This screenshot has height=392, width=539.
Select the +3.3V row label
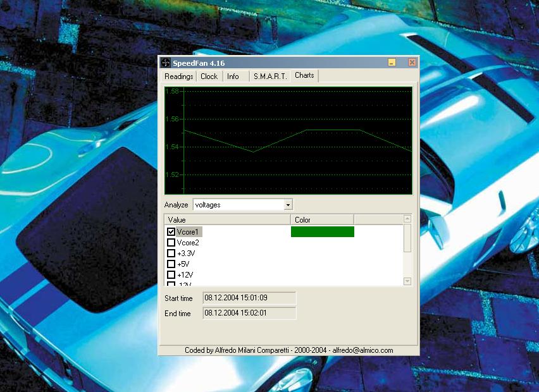point(186,253)
